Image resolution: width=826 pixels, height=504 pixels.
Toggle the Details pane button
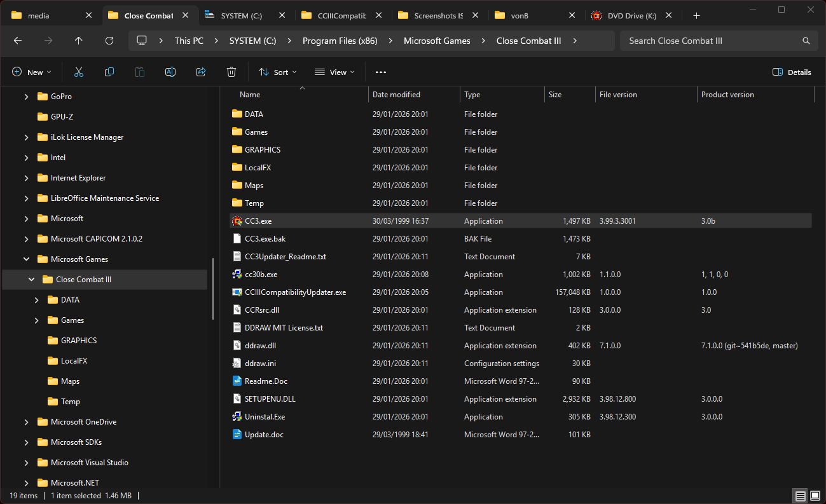(792, 72)
